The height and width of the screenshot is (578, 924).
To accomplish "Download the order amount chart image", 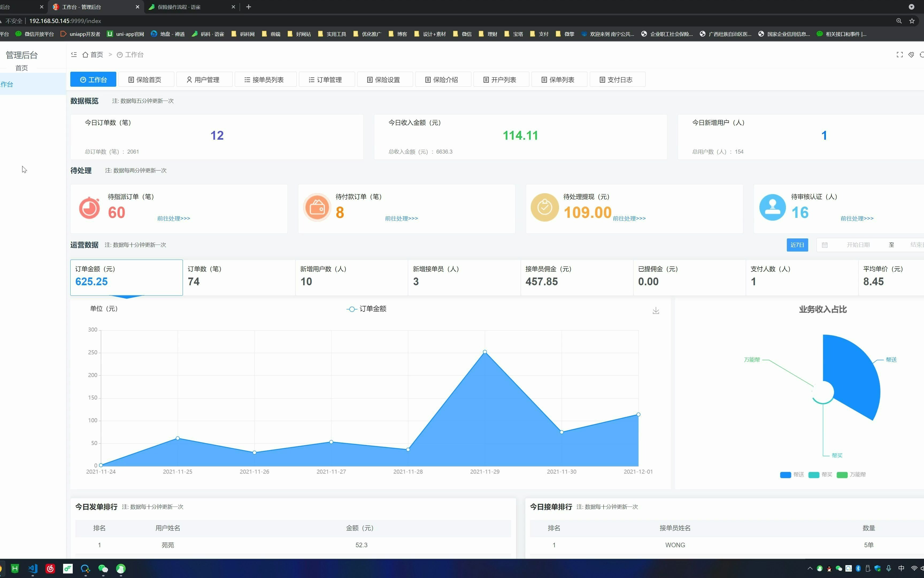I will tap(656, 310).
